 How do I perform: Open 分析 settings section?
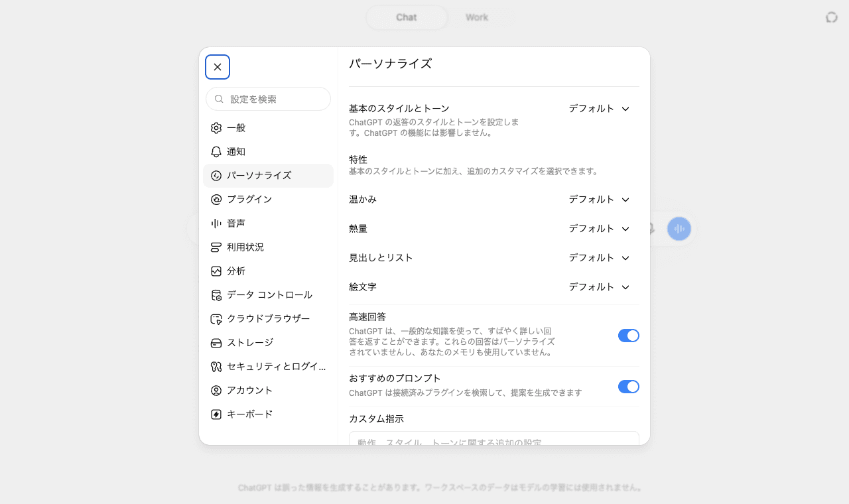268,271
